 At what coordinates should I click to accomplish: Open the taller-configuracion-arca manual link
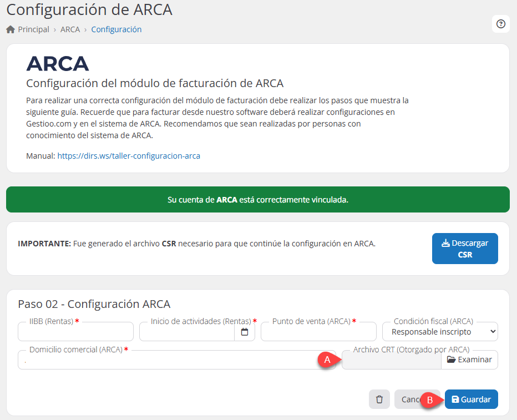[129, 156]
